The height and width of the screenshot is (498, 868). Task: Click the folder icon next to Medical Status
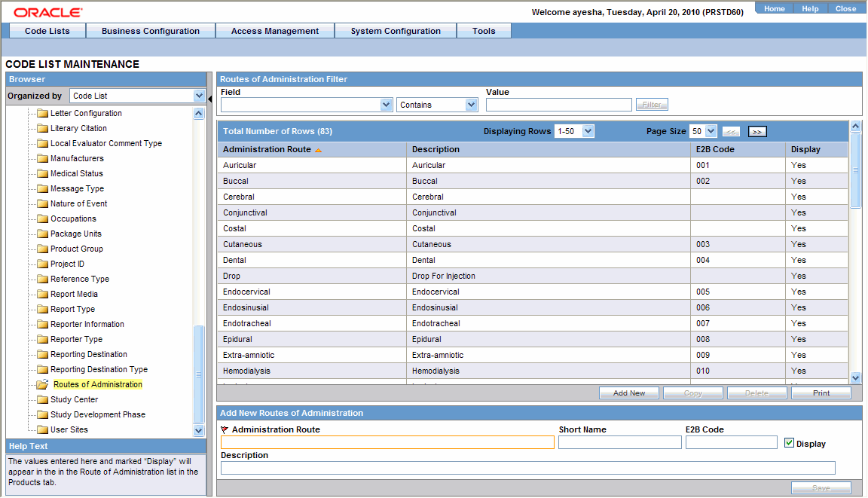43,173
